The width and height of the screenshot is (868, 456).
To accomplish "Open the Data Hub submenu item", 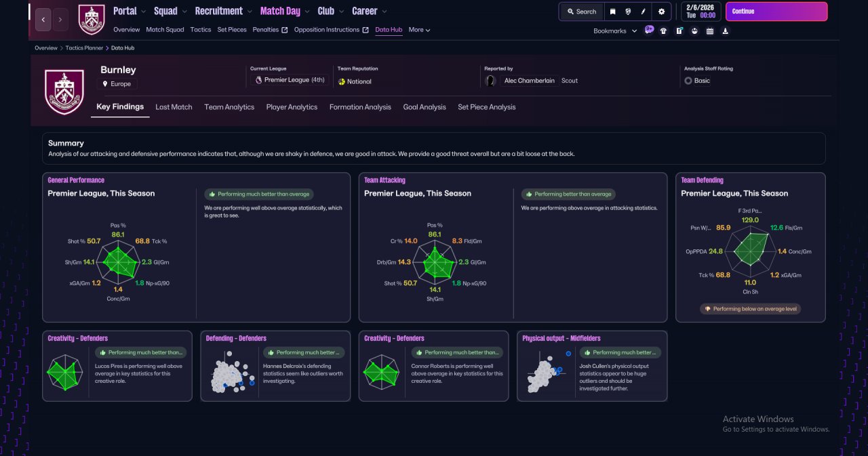I will coord(389,30).
